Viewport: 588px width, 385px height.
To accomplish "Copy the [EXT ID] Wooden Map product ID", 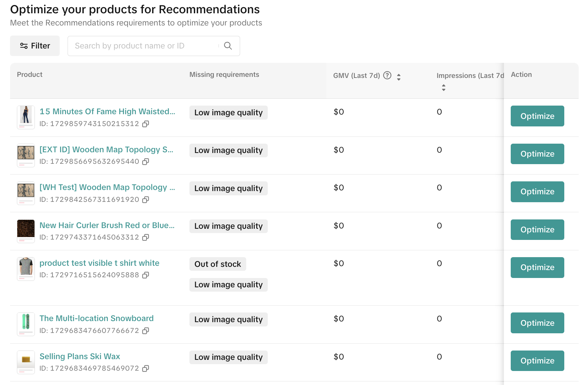I will point(146,162).
